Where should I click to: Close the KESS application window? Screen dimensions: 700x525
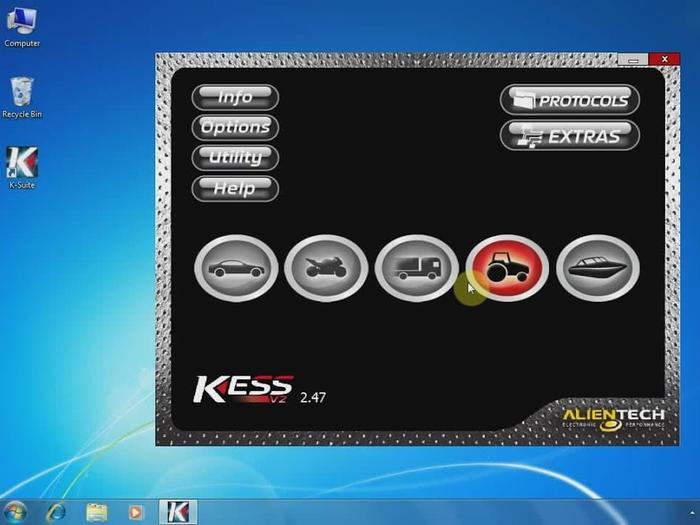tap(662, 60)
